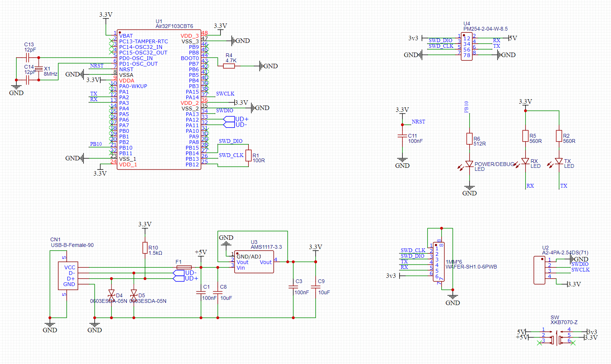Screen dimensions: 611x364
Task: Select the U4 PM254-2-04-W-8.5 header body
Action: coord(467,47)
